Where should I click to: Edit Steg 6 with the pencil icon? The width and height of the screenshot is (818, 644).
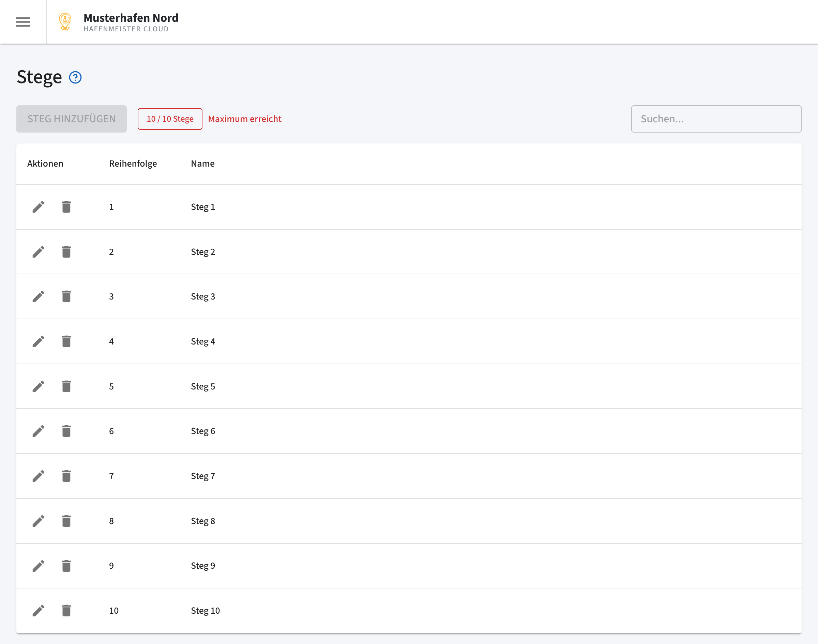point(38,431)
